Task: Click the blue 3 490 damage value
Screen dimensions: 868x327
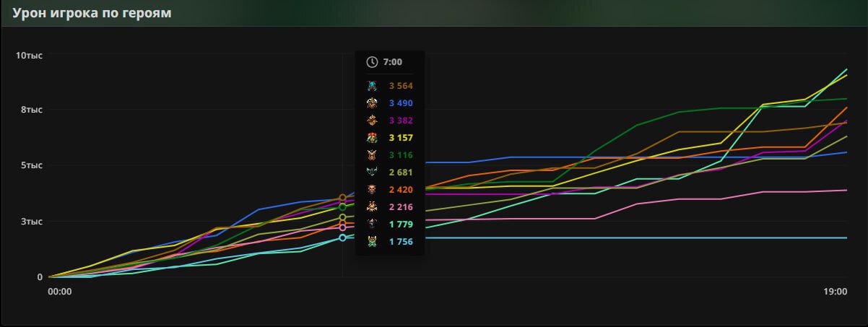Action: (401, 103)
